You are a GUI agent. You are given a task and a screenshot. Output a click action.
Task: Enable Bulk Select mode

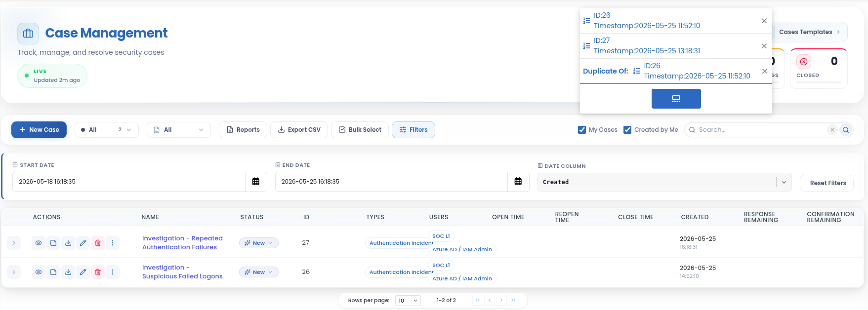coord(360,130)
